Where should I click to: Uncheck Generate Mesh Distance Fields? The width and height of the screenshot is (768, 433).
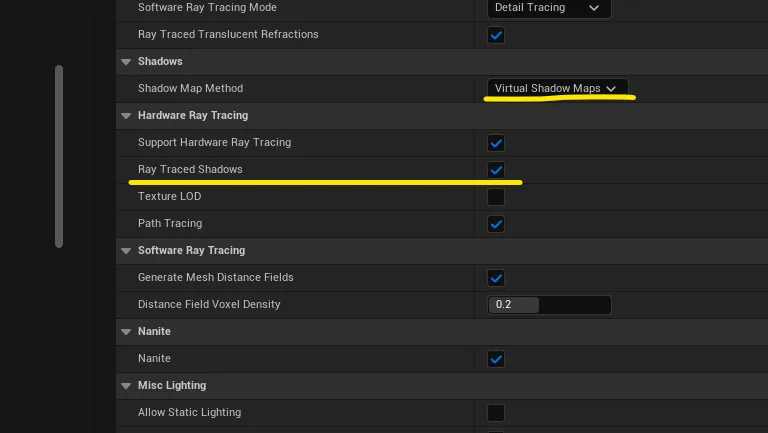[x=496, y=278]
